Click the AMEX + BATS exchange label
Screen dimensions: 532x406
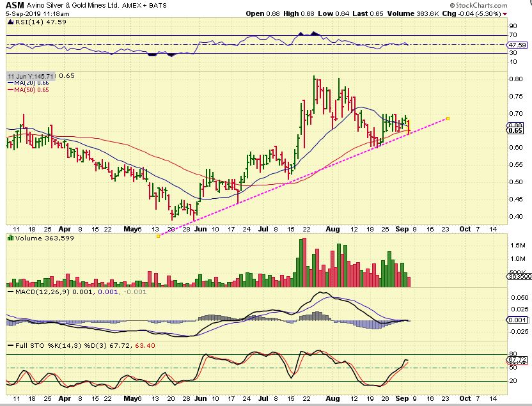[145, 5]
